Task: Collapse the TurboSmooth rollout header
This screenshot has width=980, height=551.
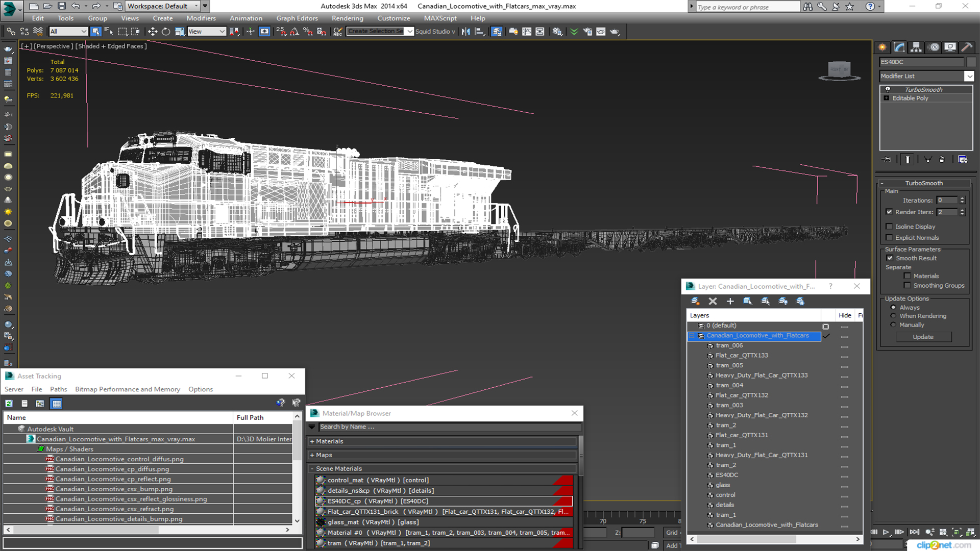Action: pos(924,183)
